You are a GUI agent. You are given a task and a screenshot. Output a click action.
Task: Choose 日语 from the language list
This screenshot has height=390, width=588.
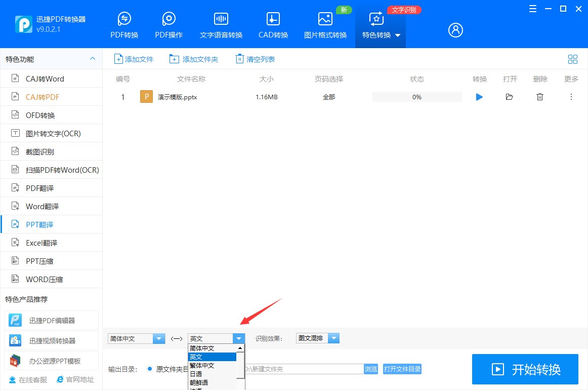tap(212, 374)
